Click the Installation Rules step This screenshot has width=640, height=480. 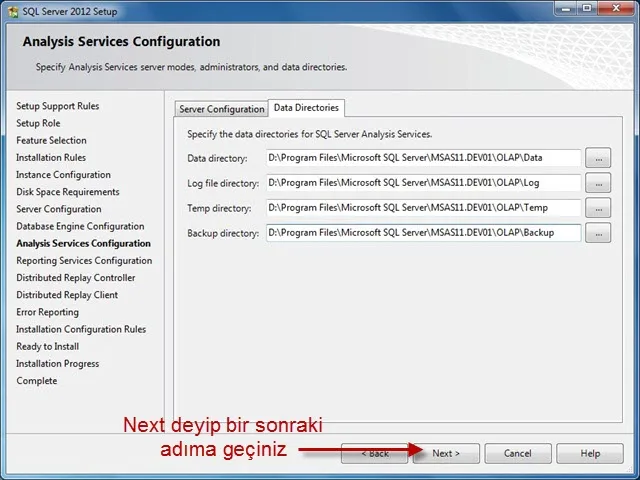point(51,158)
